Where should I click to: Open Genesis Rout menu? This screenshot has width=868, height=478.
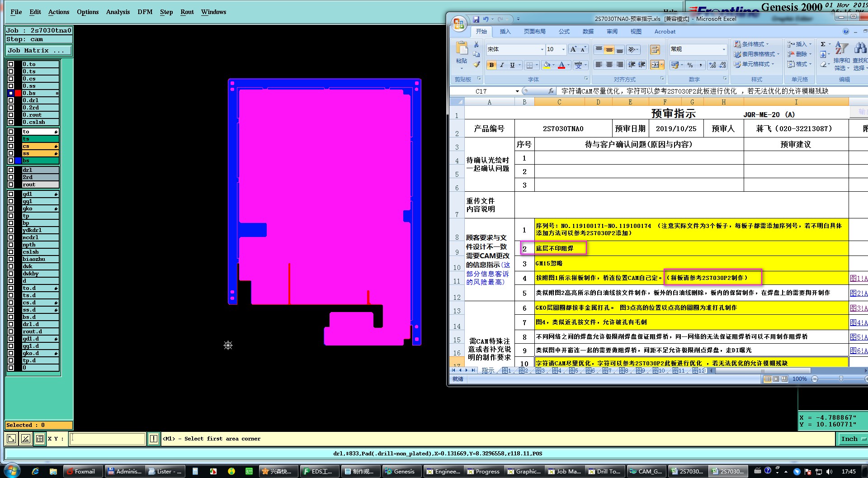(187, 12)
